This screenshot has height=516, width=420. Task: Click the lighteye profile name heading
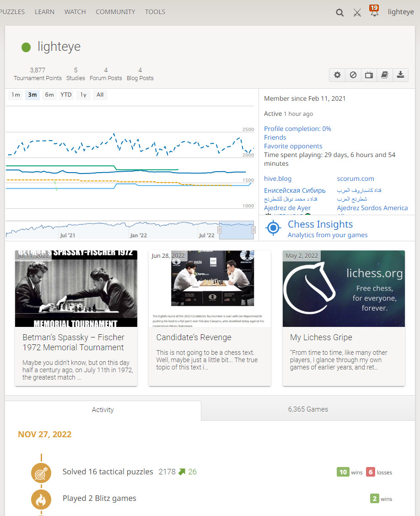[59, 47]
